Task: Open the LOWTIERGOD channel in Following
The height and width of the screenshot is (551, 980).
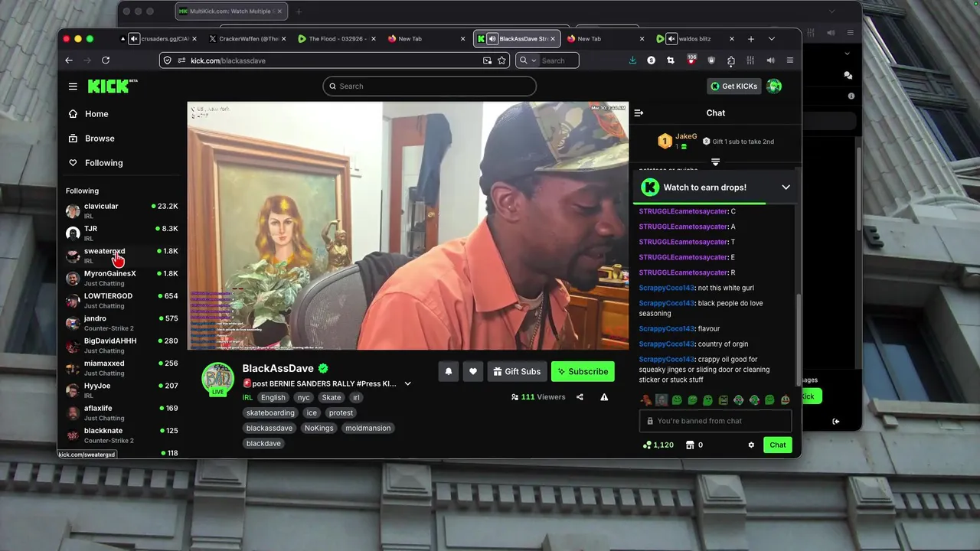Action: (x=122, y=301)
